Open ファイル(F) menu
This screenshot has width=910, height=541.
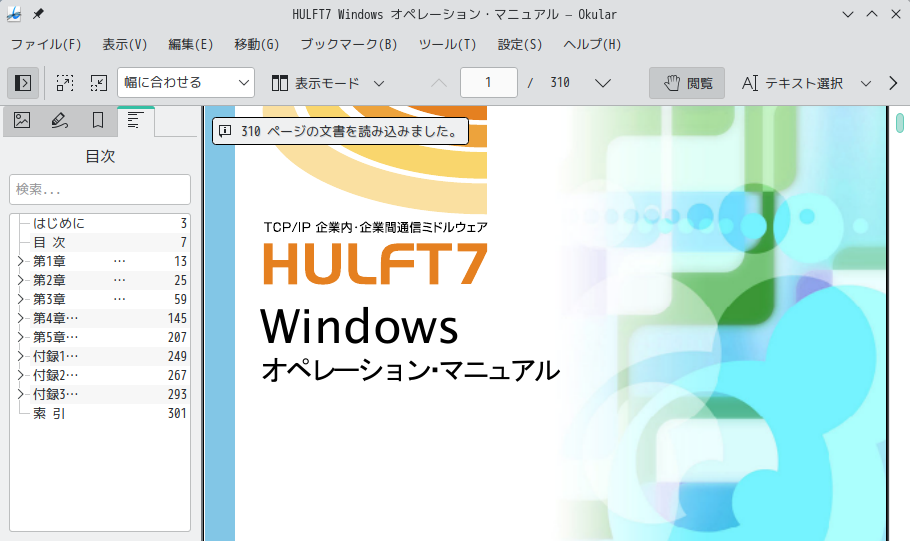(46, 45)
